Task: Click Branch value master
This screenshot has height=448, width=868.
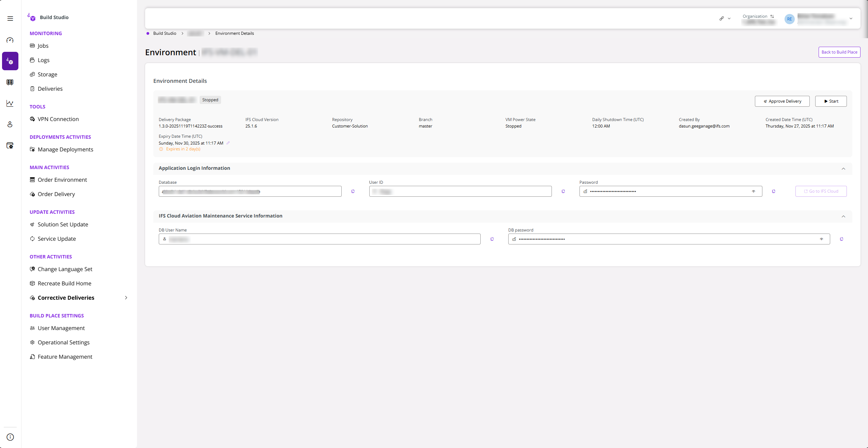Action: coord(425,126)
